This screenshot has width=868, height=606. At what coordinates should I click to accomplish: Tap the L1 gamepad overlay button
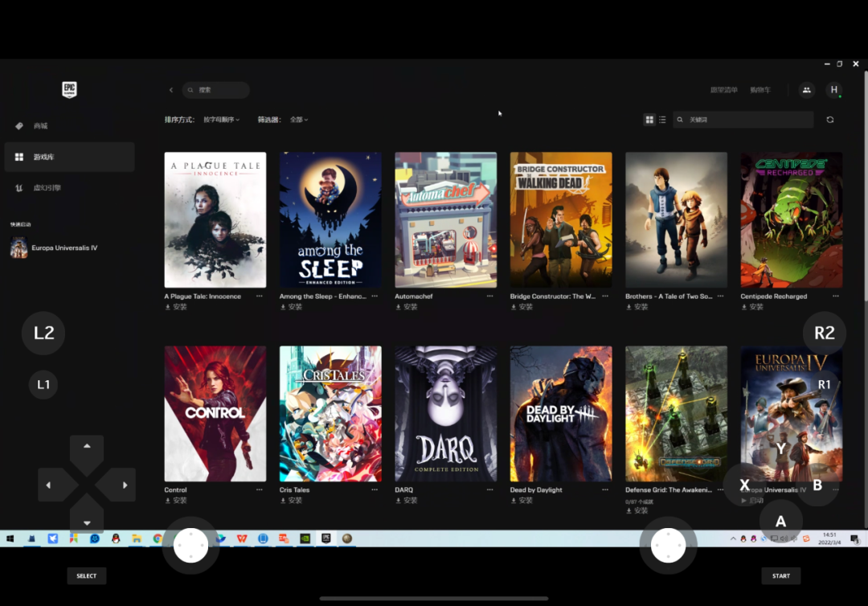pos(43,384)
